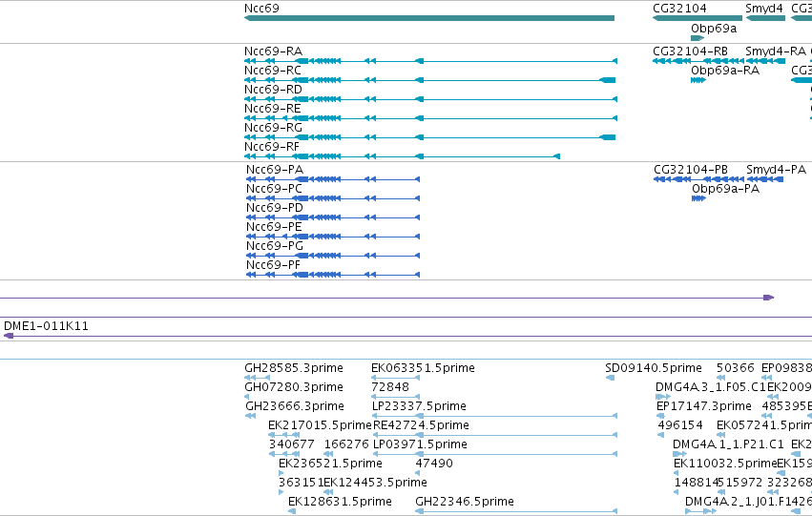Select protein Ncc69-PD label

275,208
